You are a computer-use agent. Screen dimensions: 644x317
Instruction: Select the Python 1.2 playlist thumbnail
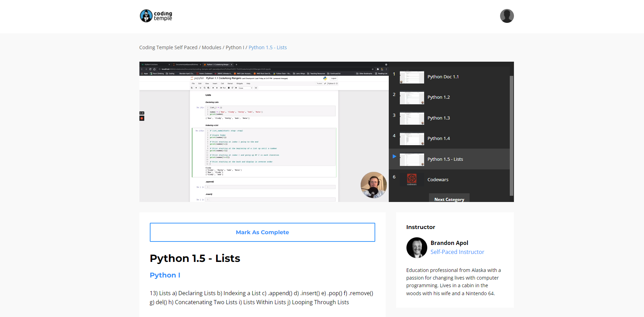[411, 98]
